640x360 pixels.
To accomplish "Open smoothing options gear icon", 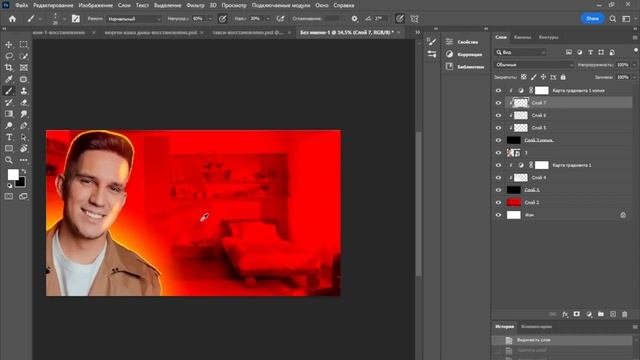I will (354, 19).
